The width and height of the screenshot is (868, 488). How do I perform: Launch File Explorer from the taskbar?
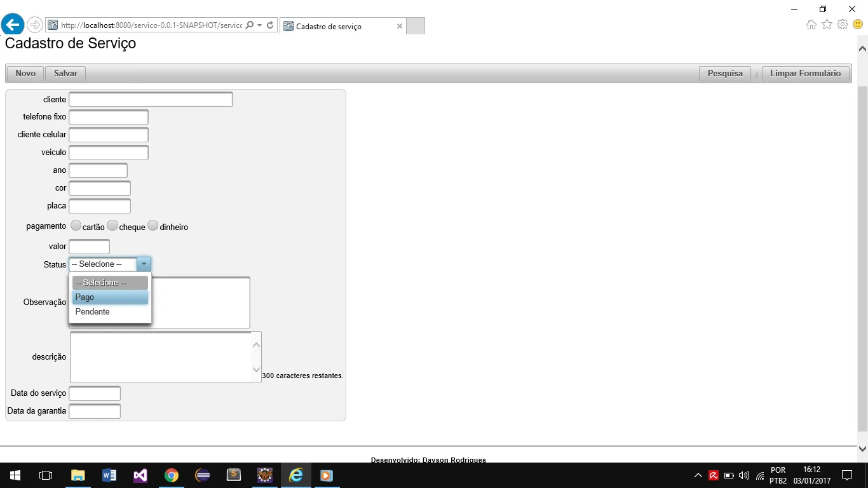[x=78, y=475]
